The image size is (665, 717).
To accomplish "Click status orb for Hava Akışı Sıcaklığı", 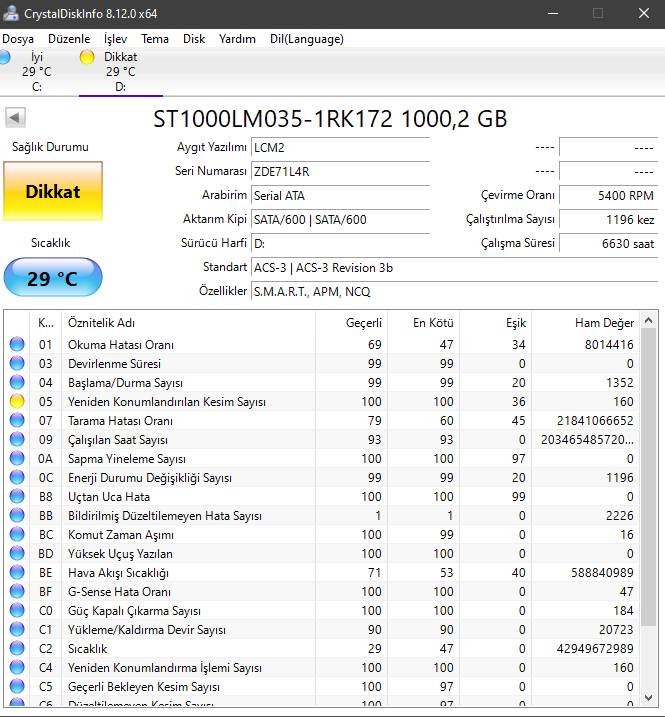I will coord(17,573).
